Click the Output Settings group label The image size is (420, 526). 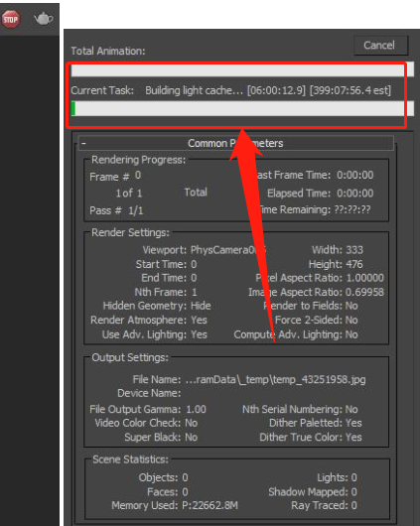[x=130, y=357]
